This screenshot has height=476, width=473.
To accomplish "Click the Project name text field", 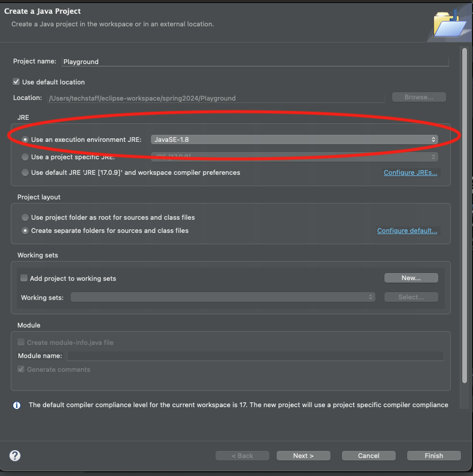I will pos(254,62).
